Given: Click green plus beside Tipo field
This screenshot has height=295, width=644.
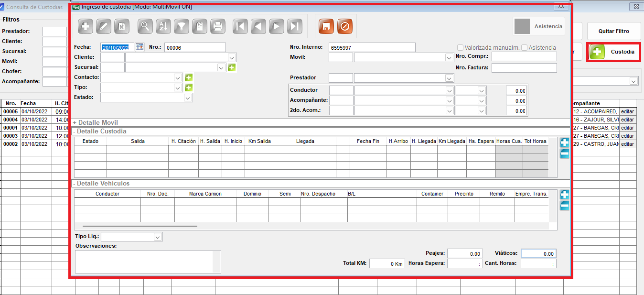Looking at the screenshot, I should [188, 87].
